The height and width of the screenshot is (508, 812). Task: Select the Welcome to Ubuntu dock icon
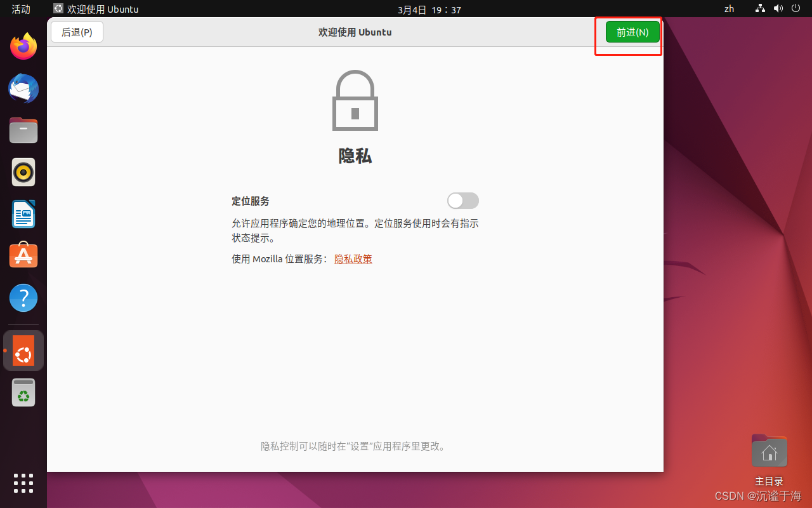pyautogui.click(x=23, y=351)
